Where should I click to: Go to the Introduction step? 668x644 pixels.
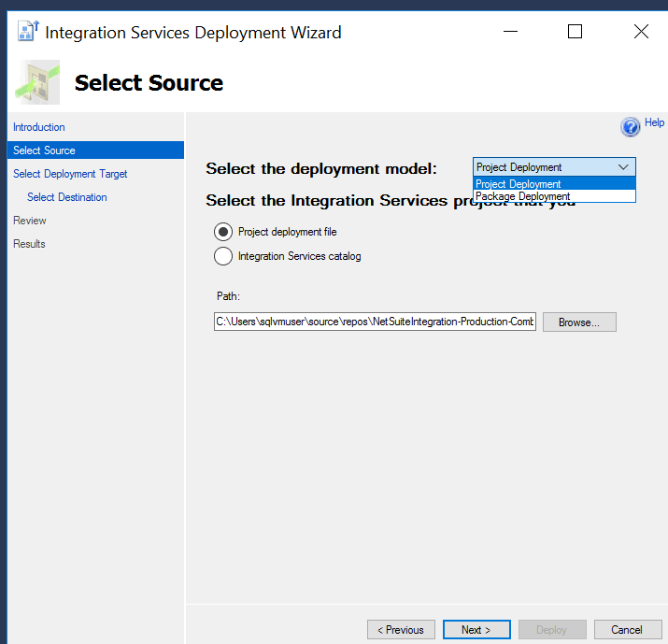tap(39, 127)
